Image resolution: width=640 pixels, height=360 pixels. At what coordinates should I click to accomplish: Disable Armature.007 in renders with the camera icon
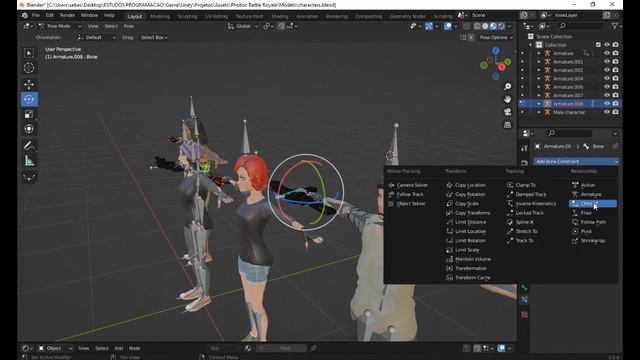[615, 95]
